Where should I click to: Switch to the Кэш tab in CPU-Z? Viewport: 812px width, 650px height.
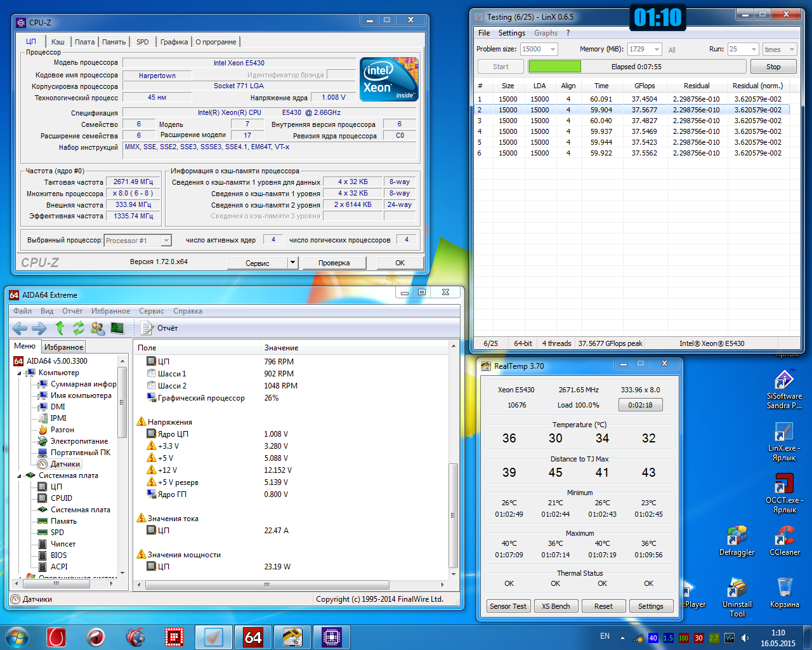tap(58, 42)
